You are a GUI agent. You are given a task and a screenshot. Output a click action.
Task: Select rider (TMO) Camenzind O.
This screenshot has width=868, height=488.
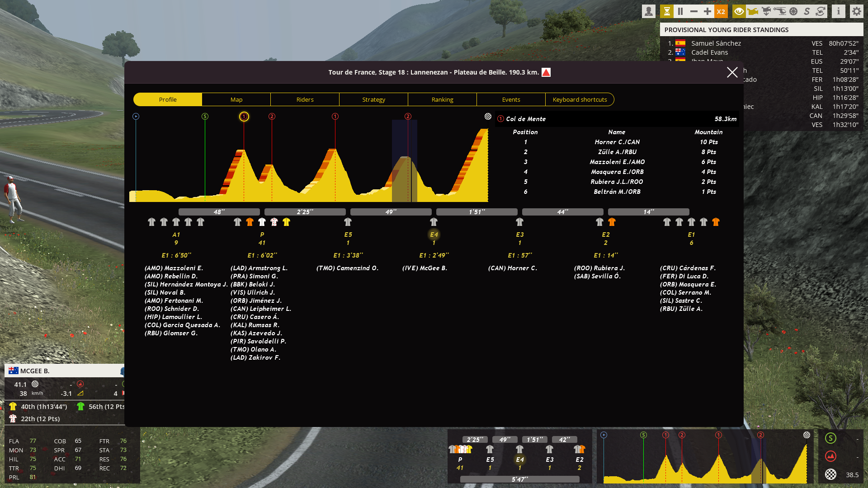(347, 268)
